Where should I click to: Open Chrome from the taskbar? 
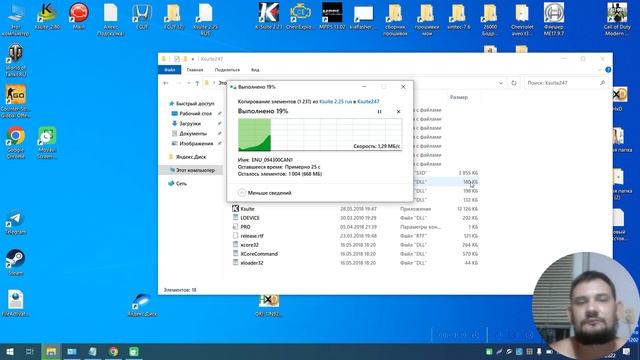pos(113,351)
